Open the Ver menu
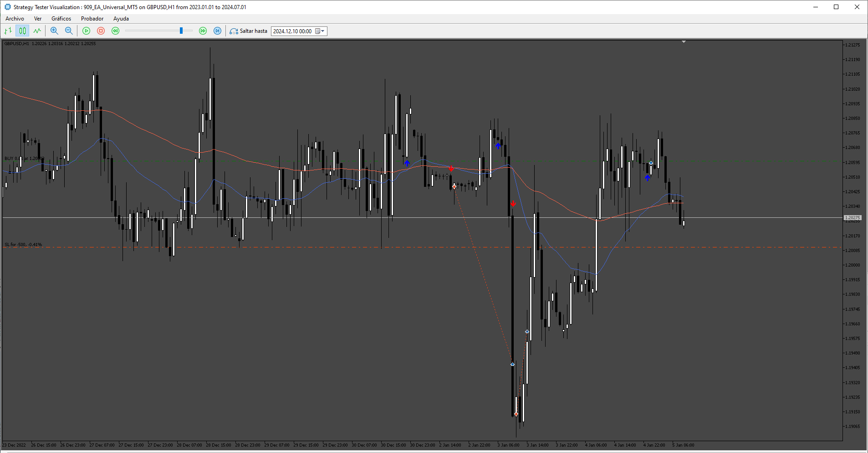 pos(38,19)
